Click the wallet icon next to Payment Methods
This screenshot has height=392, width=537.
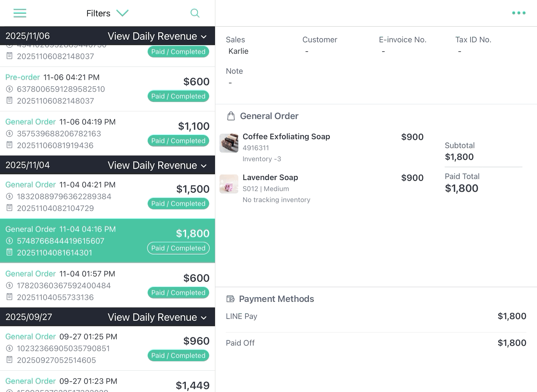pos(230,299)
